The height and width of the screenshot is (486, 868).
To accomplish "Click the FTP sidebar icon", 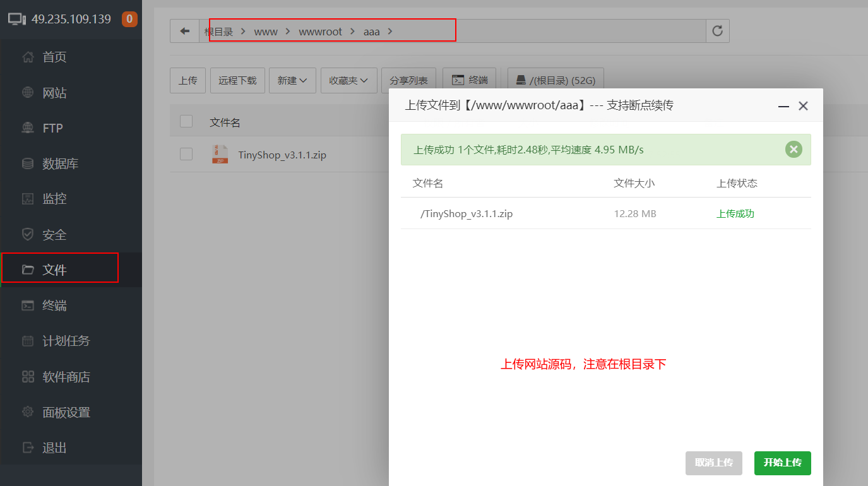I will pyautogui.click(x=28, y=128).
